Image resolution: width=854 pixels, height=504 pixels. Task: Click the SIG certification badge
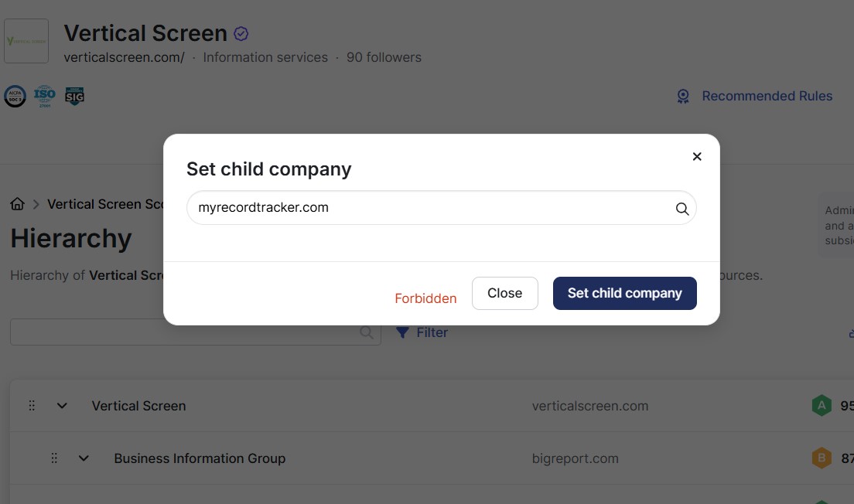click(x=74, y=97)
